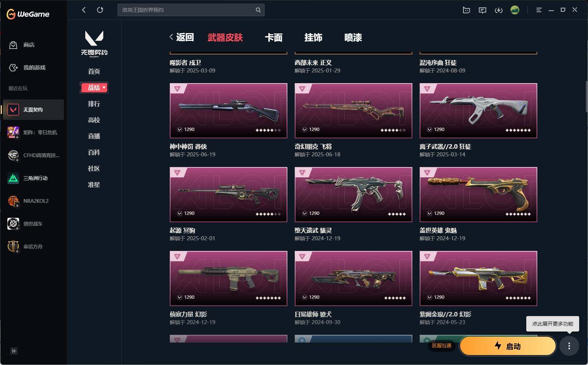The width and height of the screenshot is (588, 365).
Task: Expand the 战绩 dropdown menu
Action: pos(94,88)
